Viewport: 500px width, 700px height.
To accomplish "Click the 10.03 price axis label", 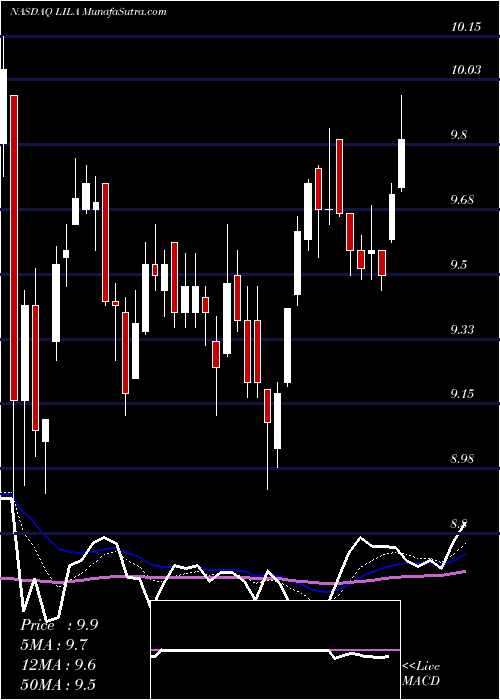I will [466, 70].
